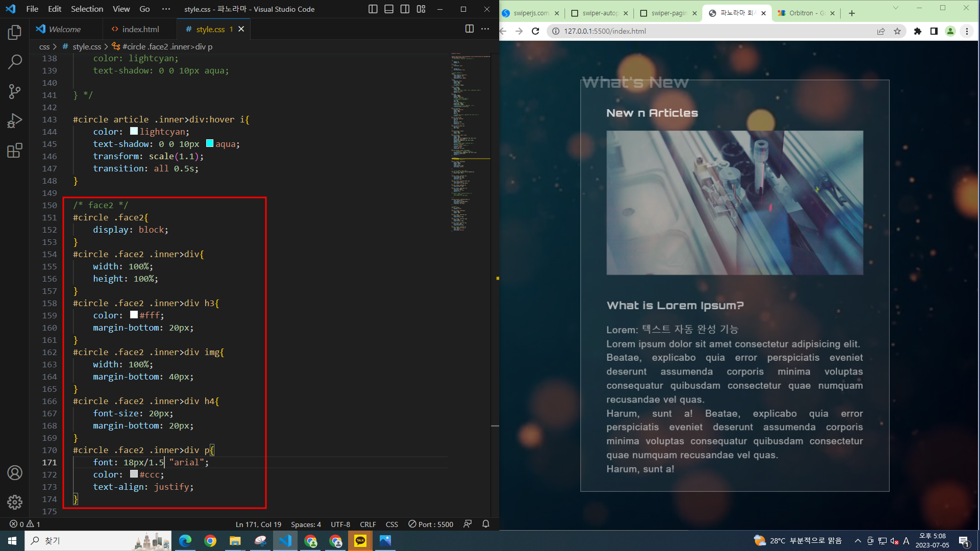
Task: Toggle the bottom panel layout button
Action: (x=389, y=9)
